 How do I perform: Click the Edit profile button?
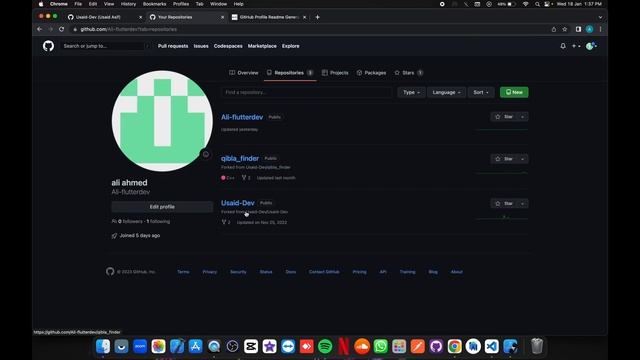[162, 207]
